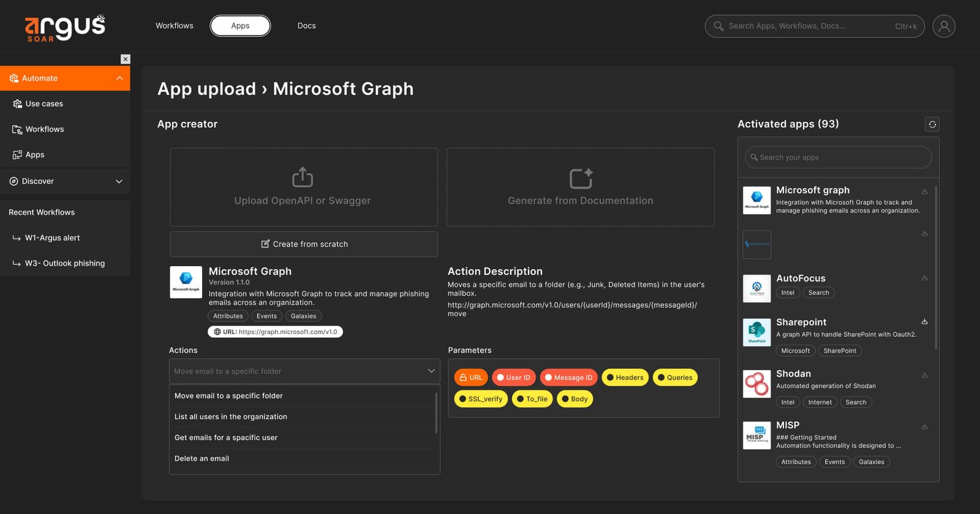Toggle the To_file parameter

pos(532,399)
